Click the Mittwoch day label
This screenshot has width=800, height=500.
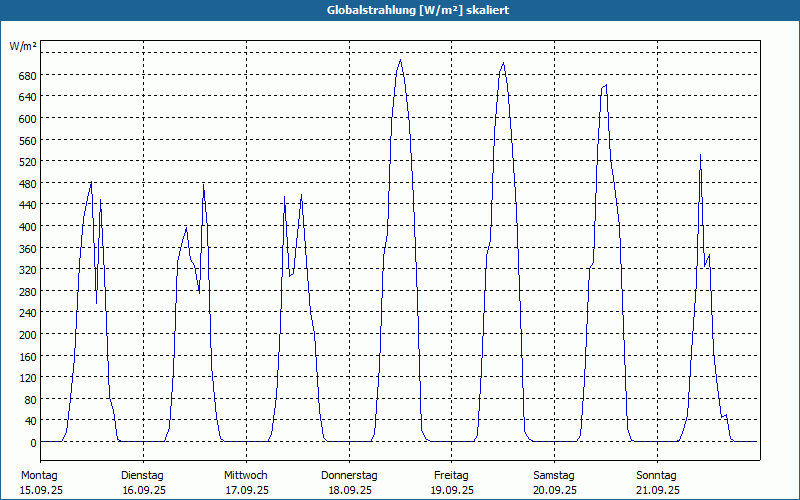pos(245,476)
